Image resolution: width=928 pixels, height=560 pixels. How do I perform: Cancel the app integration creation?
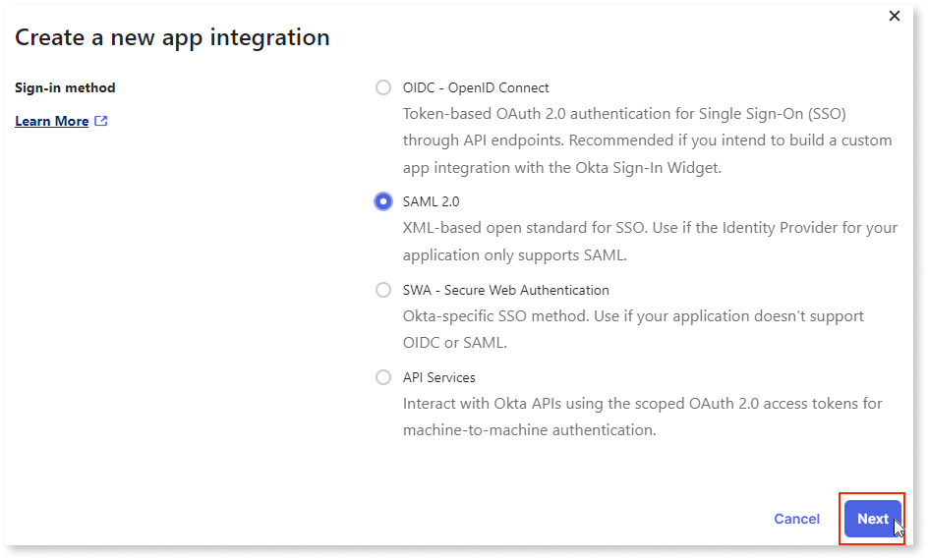click(x=796, y=519)
